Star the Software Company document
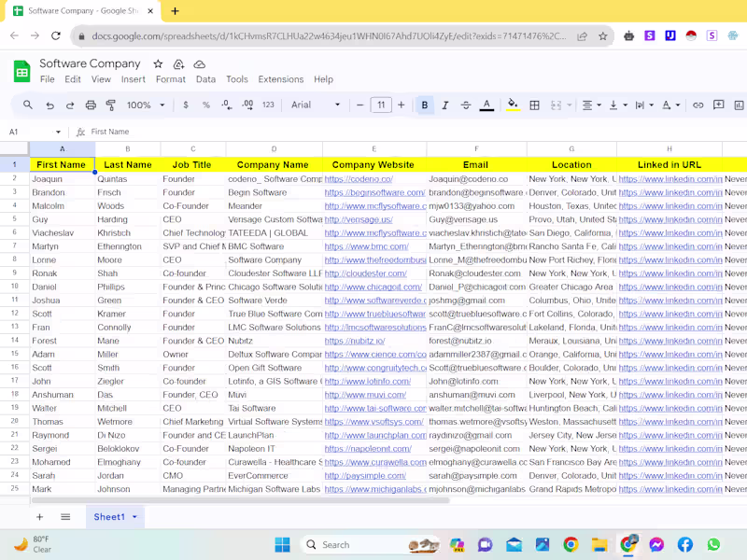Viewport: 747px width, 560px height. [158, 63]
